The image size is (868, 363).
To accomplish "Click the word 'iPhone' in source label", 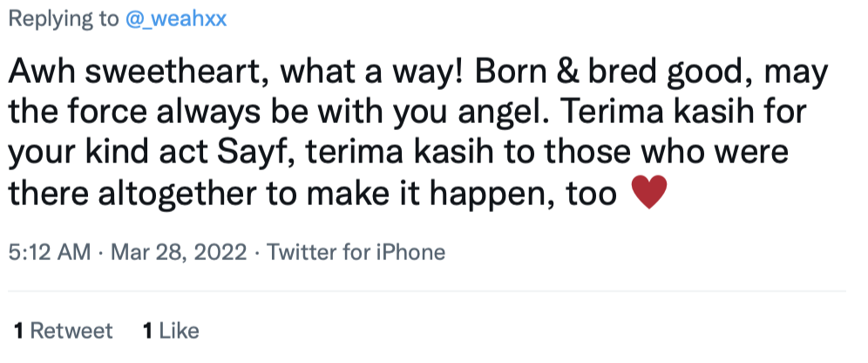I will [410, 252].
